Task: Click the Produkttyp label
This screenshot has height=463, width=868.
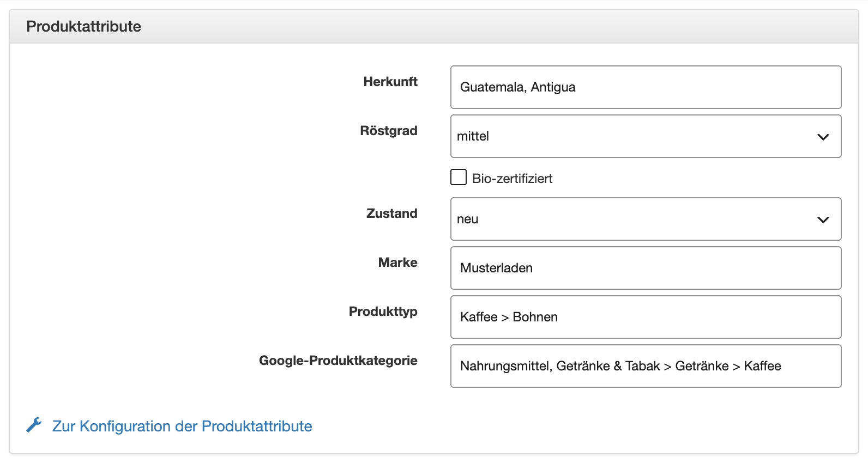Action: click(x=383, y=312)
